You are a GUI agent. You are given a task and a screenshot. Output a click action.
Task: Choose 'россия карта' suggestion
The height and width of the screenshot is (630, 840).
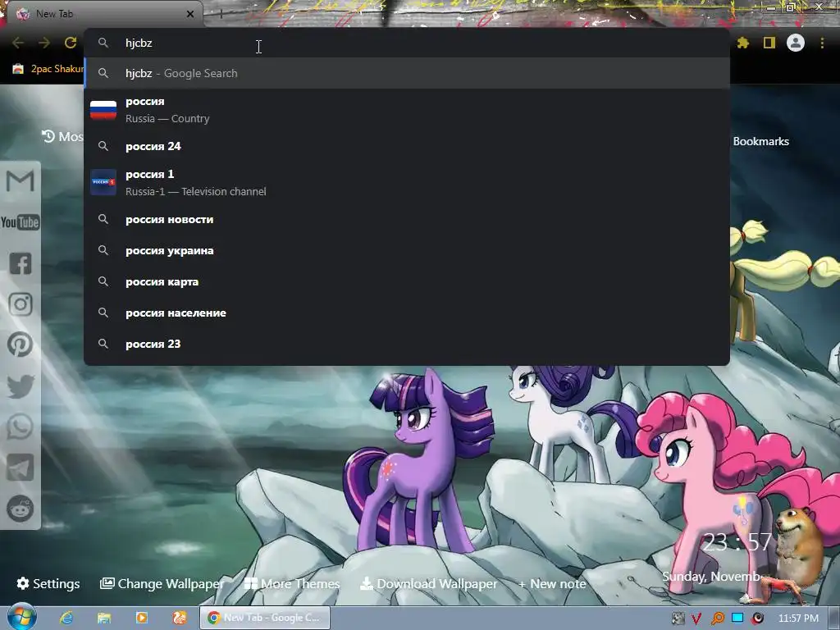coord(407,282)
